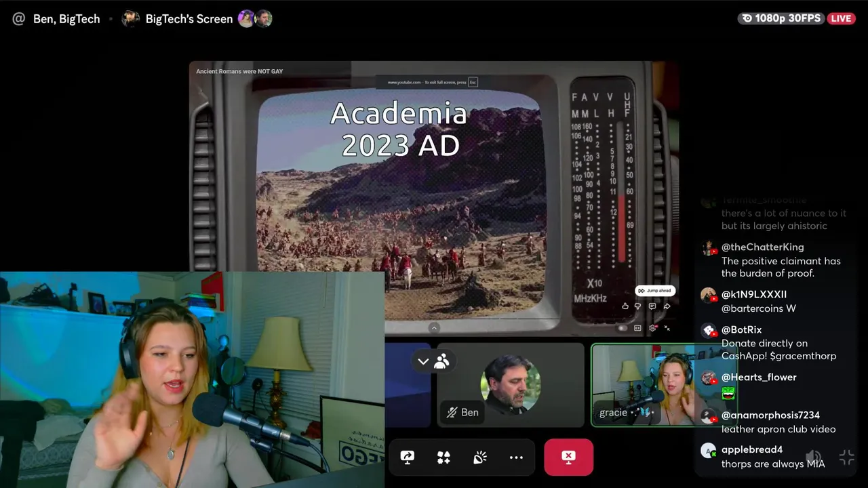Screen dimensions: 868x488
Task: Click the Hearts_flower chat avatar
Action: pyautogui.click(x=708, y=378)
